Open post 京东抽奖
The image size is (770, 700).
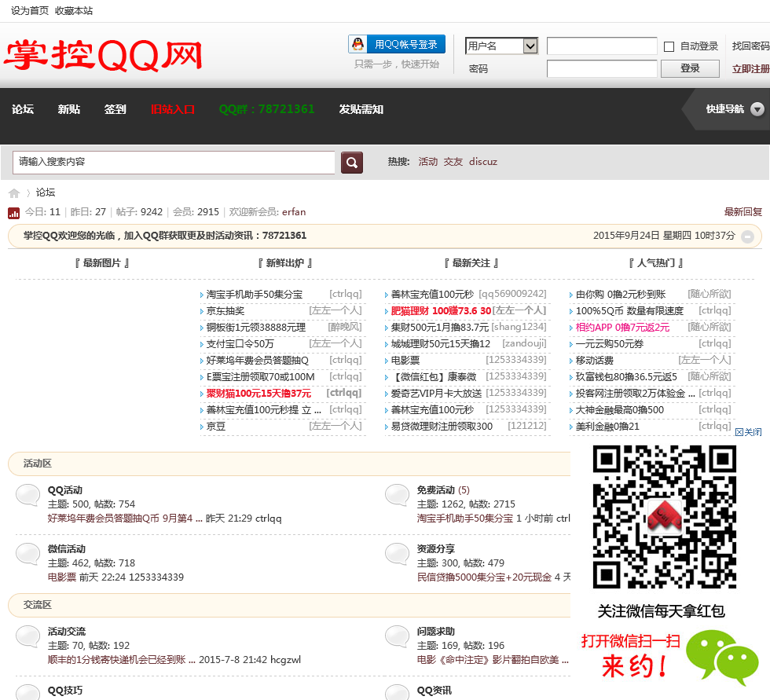click(225, 311)
